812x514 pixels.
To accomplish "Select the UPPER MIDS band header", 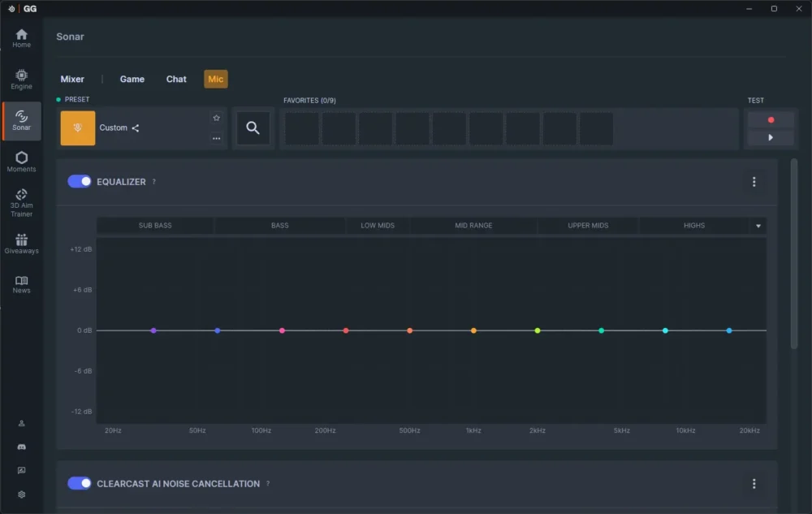I will [588, 226].
